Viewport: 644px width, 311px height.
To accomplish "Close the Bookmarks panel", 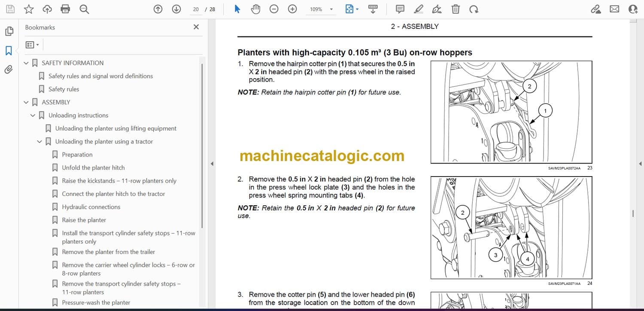I will pos(196,27).
